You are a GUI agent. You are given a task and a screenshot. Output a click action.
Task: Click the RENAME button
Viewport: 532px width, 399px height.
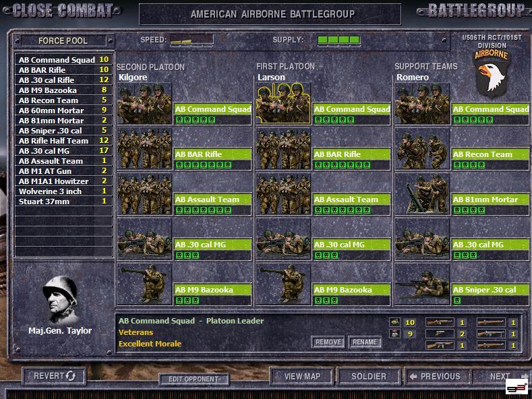coord(365,342)
